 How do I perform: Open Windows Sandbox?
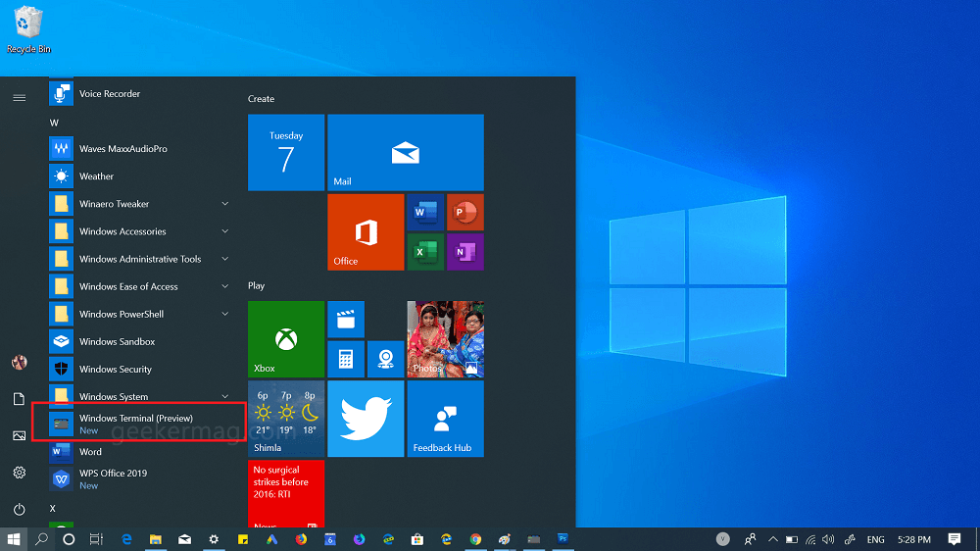(x=140, y=341)
